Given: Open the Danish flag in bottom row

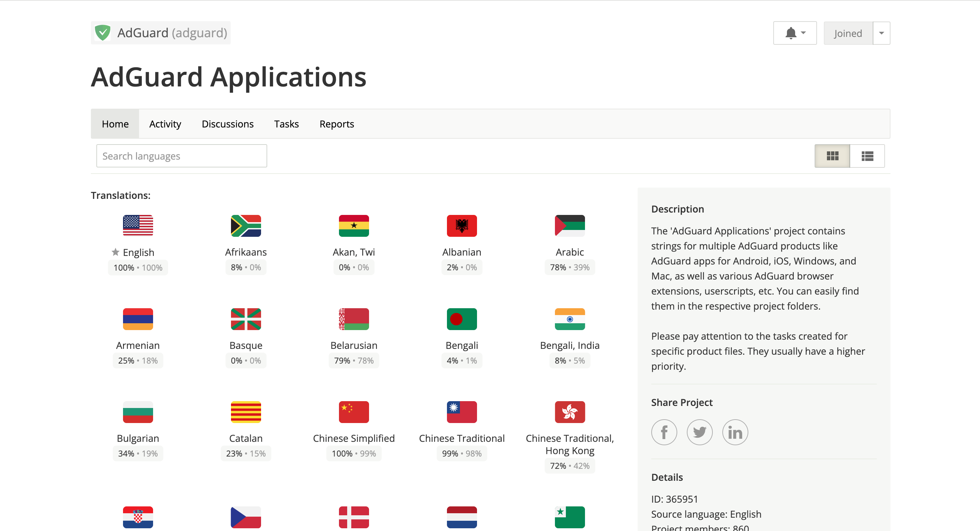Looking at the screenshot, I should tap(354, 517).
